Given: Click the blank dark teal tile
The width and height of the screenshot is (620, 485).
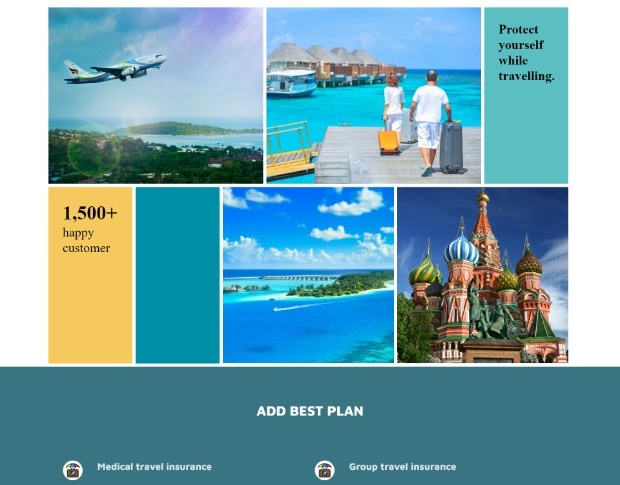Looking at the screenshot, I should coord(177,275).
